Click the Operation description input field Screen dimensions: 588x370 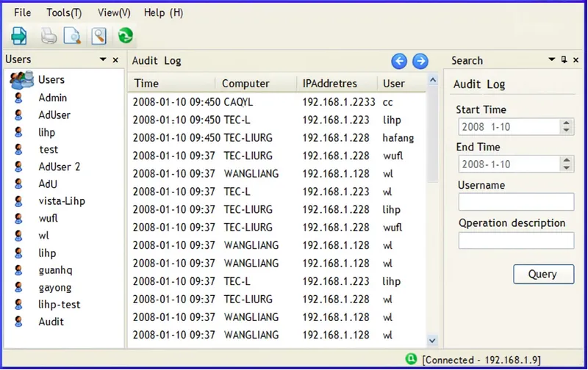pyautogui.click(x=516, y=240)
